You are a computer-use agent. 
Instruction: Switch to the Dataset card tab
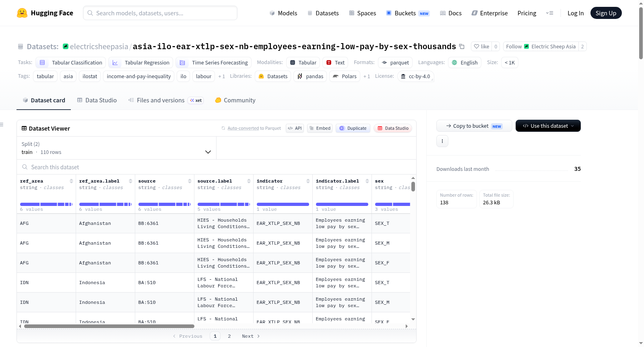pos(43,100)
